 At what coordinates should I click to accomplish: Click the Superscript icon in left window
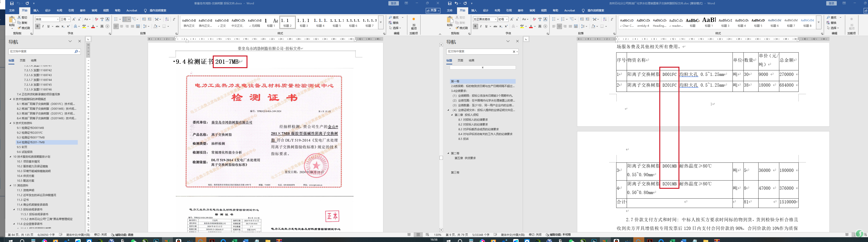point(68,26)
